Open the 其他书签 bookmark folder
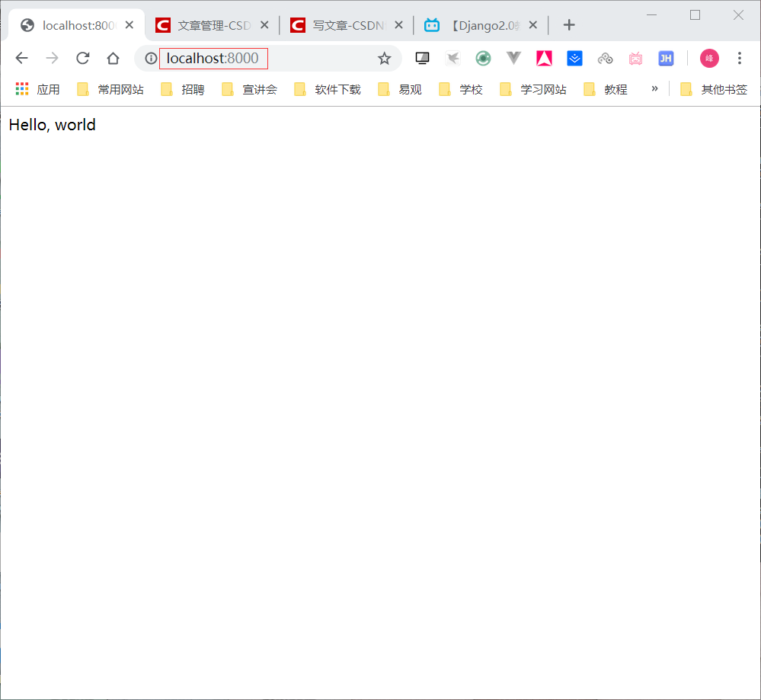The image size is (761, 700). (x=714, y=89)
